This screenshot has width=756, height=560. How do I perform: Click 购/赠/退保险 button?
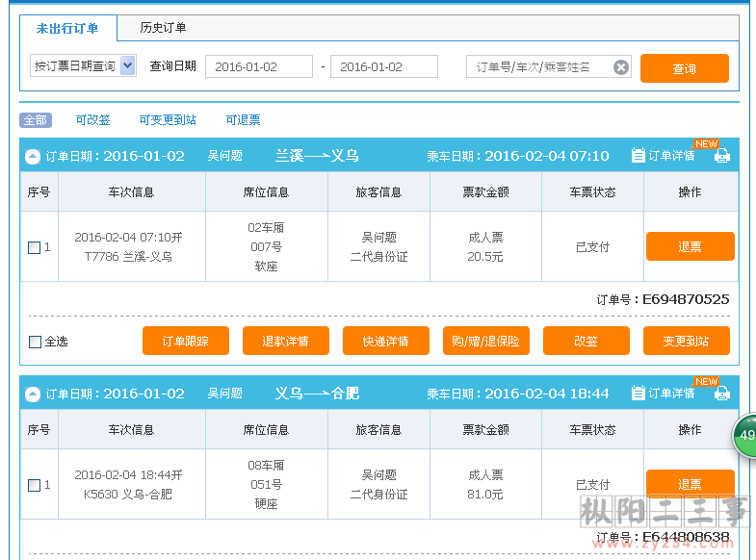coord(486,341)
